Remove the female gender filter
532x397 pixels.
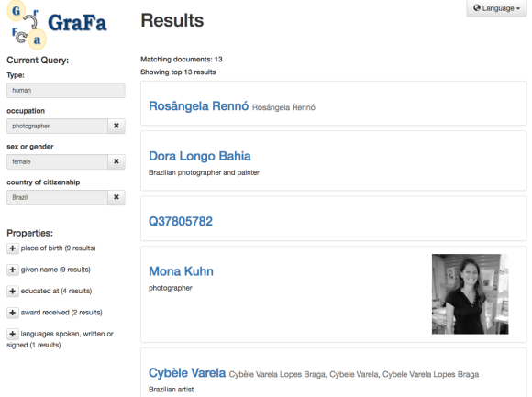click(x=116, y=161)
